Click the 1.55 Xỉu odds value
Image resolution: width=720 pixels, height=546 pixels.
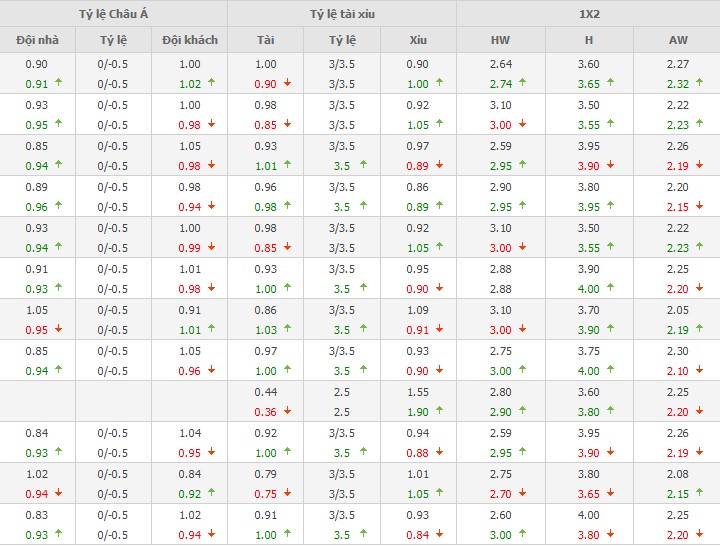pyautogui.click(x=418, y=392)
